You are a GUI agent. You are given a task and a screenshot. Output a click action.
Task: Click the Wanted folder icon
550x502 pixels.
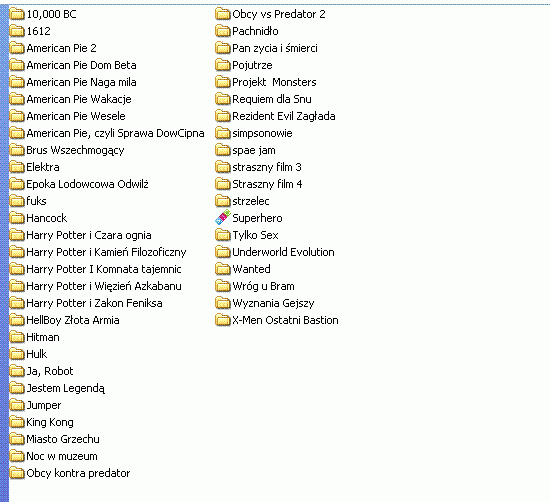[223, 269]
